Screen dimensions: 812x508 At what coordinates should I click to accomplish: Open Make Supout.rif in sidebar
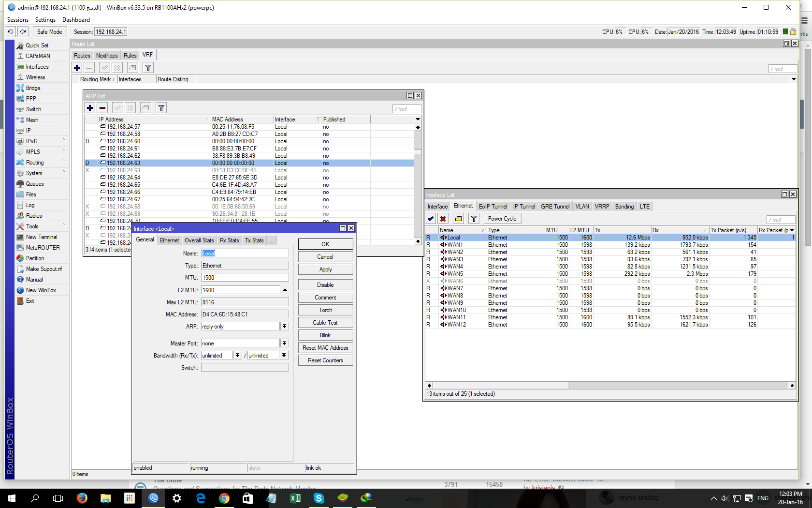[44, 269]
